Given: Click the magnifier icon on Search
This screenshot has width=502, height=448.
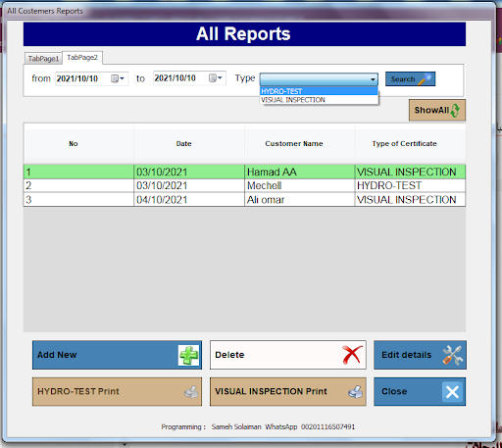Looking at the screenshot, I should (425, 78).
